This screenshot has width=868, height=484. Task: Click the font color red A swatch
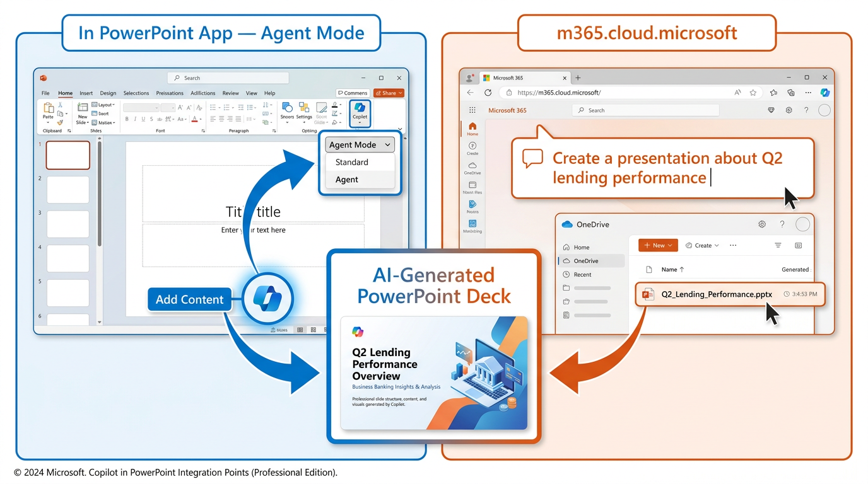[195, 119]
